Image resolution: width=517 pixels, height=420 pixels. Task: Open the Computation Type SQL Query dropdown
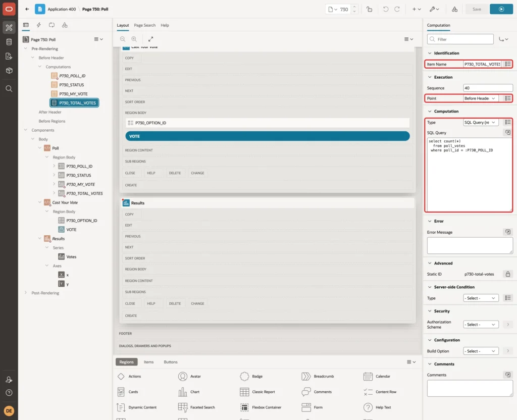[480, 122]
